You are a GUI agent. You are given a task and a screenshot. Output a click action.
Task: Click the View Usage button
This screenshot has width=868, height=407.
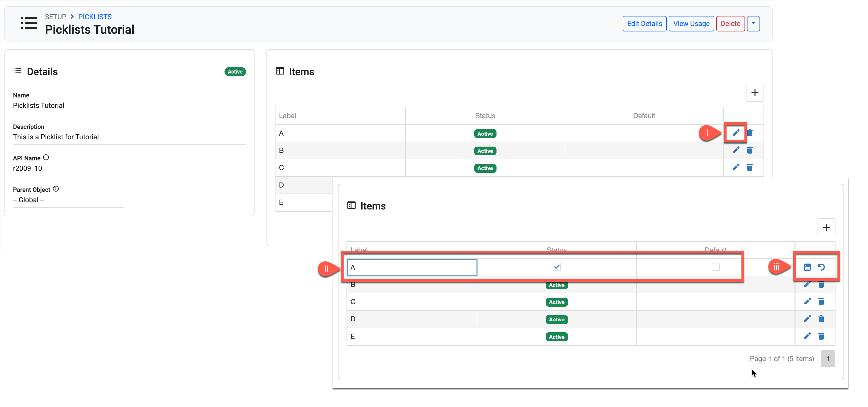click(691, 23)
